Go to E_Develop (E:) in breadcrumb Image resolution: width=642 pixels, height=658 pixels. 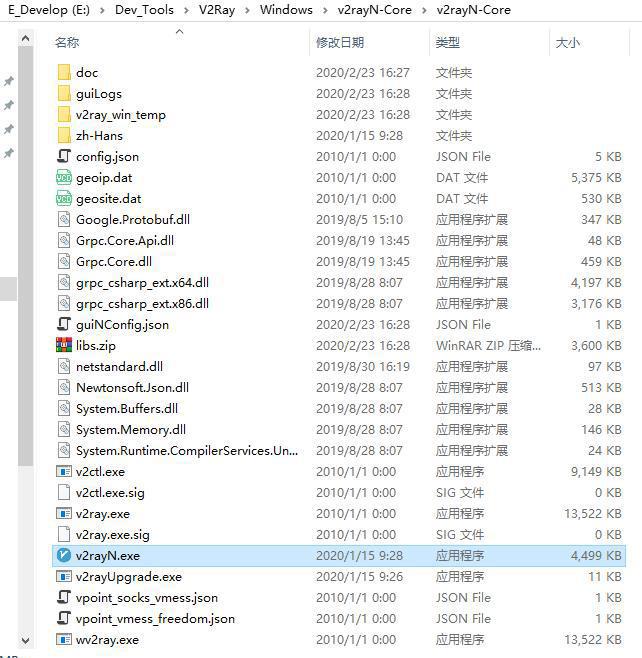click(49, 10)
